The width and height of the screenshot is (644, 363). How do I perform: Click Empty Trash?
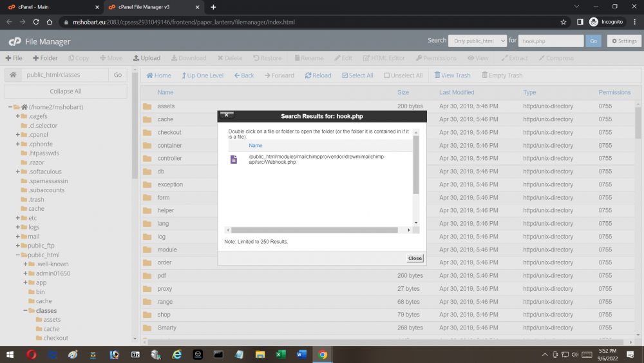[502, 75]
